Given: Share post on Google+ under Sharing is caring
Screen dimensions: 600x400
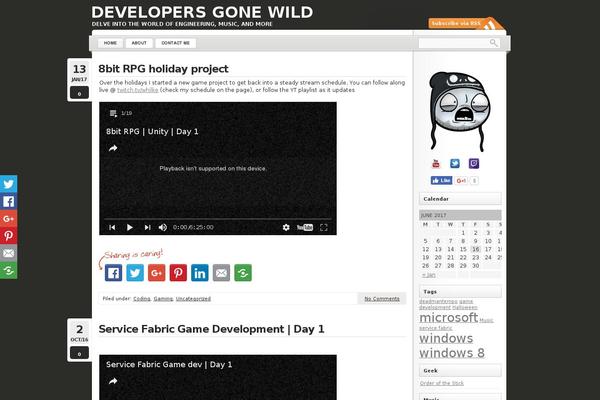Looking at the screenshot, I should (157, 273).
